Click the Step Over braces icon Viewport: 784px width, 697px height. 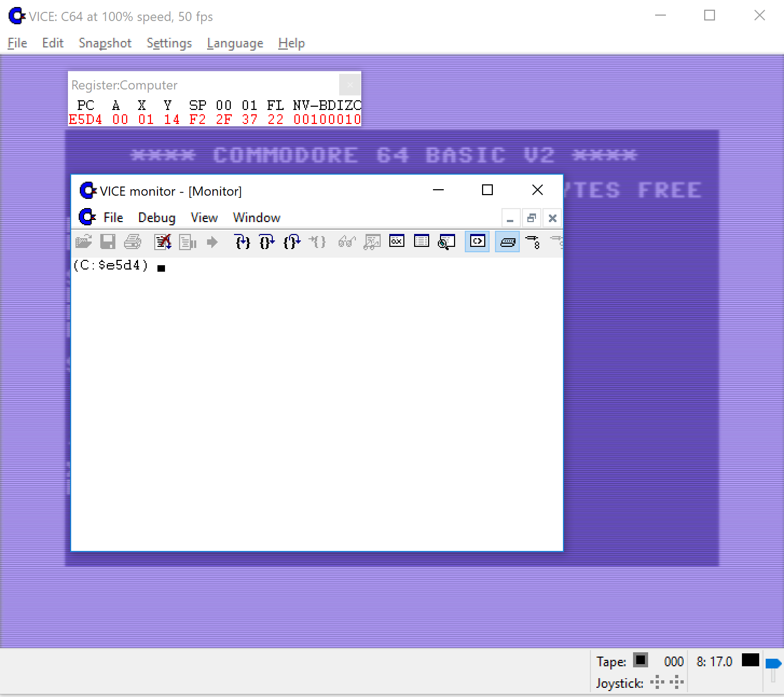pyautogui.click(x=267, y=242)
